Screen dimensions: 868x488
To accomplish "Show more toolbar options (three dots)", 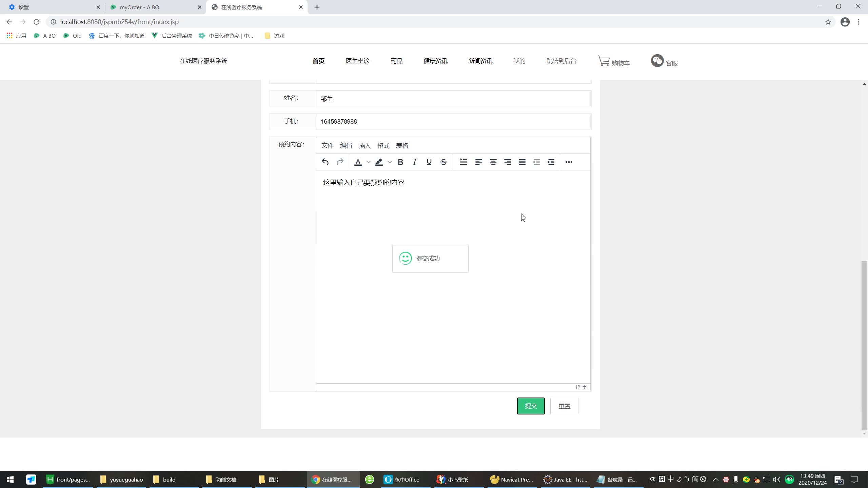I will (x=569, y=162).
